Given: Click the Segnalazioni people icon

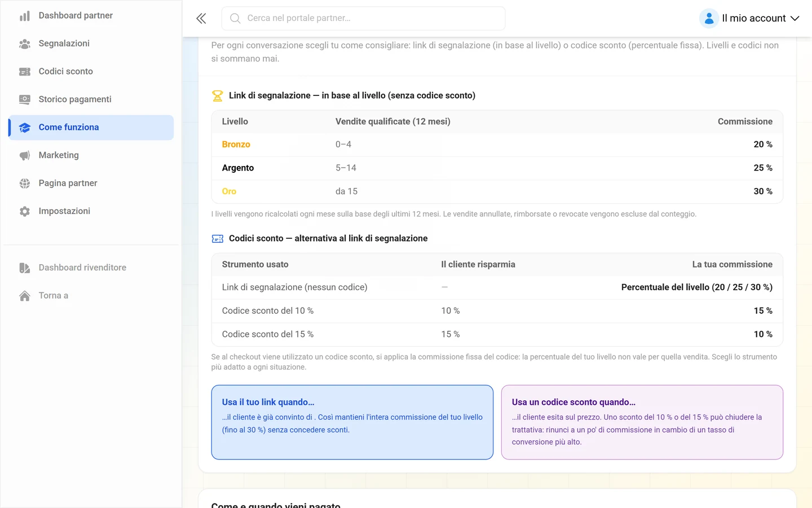Looking at the screenshot, I should pos(25,43).
